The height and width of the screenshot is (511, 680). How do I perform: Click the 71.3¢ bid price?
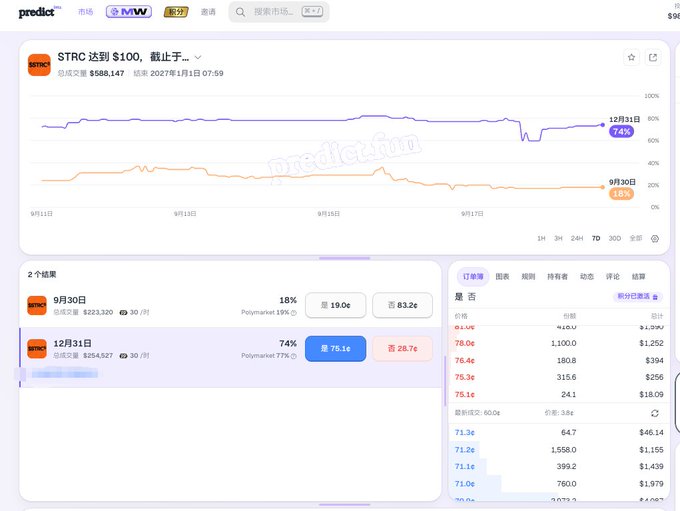pyautogui.click(x=464, y=432)
